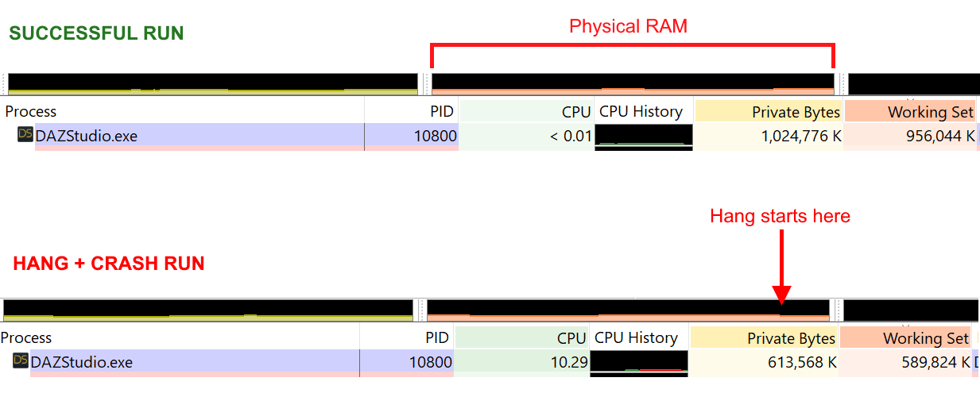The height and width of the screenshot is (393, 980).
Task: Select the DAZStudio.exe process name in the successful run
Action: (87, 136)
